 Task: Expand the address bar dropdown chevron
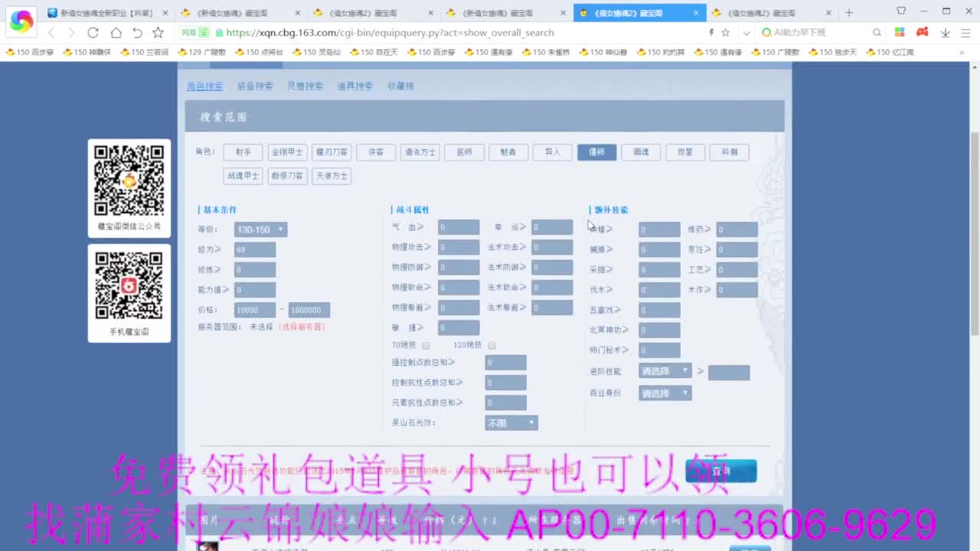746,33
